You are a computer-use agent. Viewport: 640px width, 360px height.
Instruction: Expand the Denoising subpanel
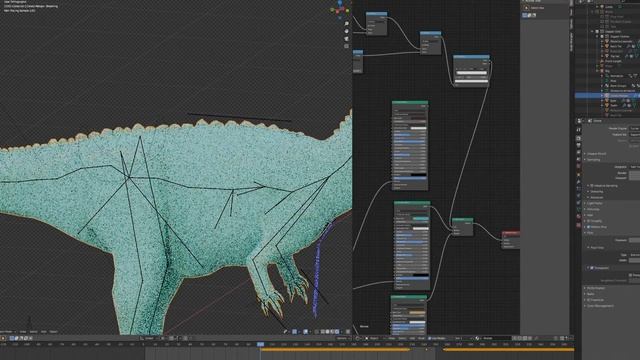(x=597, y=191)
